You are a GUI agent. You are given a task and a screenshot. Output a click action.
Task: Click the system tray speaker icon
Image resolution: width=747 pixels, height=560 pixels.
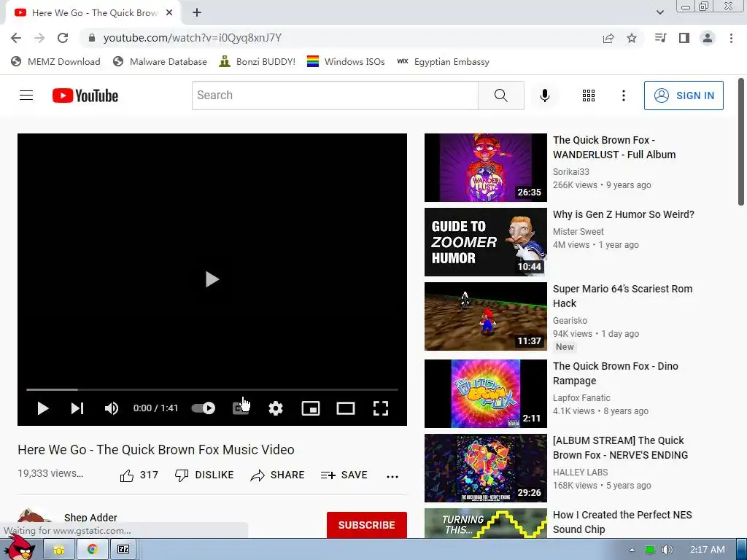667,550
